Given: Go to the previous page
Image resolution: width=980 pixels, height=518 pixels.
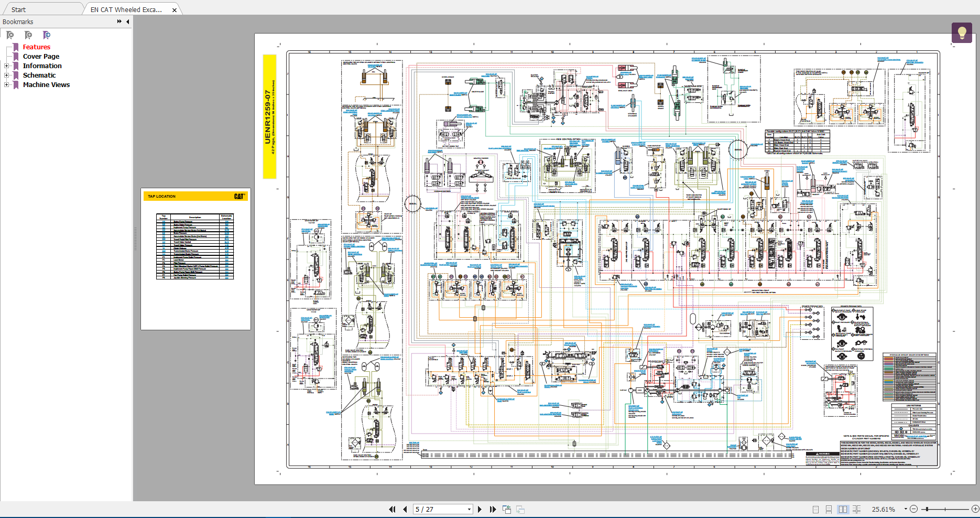Looking at the screenshot, I should (405, 509).
